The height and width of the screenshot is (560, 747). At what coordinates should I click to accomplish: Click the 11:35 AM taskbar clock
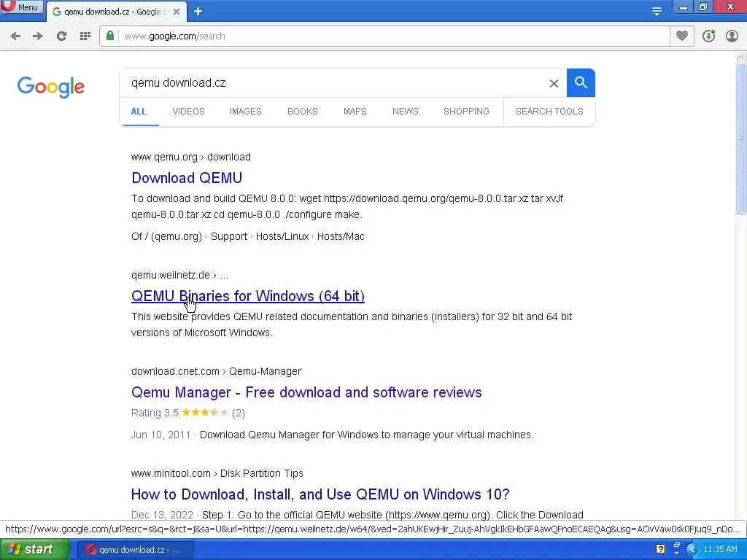[720, 549]
